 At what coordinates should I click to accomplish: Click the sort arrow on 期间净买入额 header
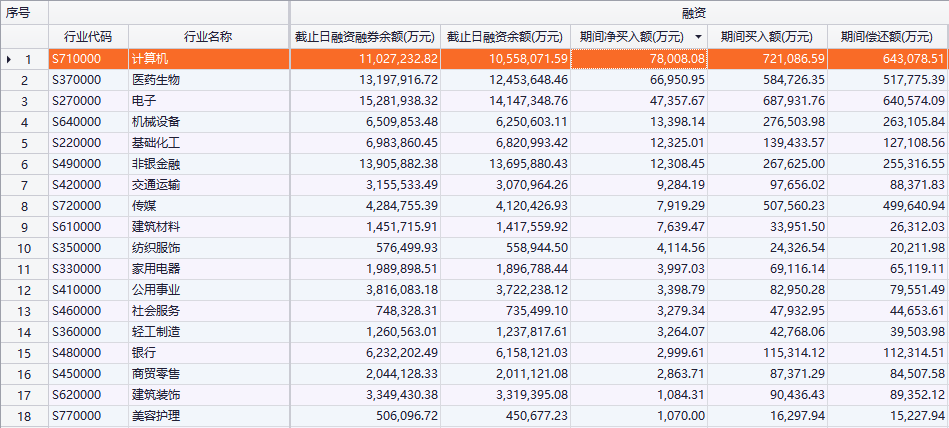point(697,37)
